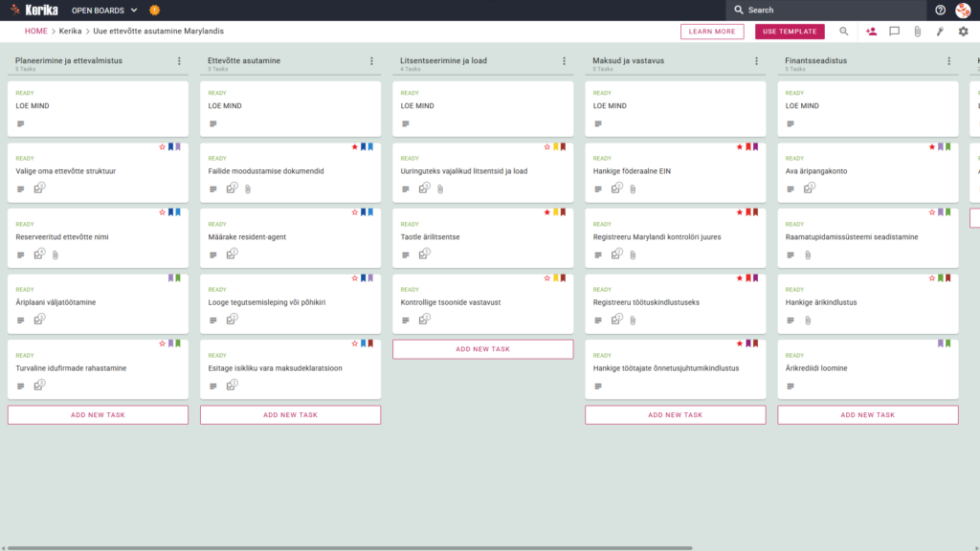Add new task to Planeerimine ja ettevalmistus
This screenshot has width=980, height=551.
point(99,415)
